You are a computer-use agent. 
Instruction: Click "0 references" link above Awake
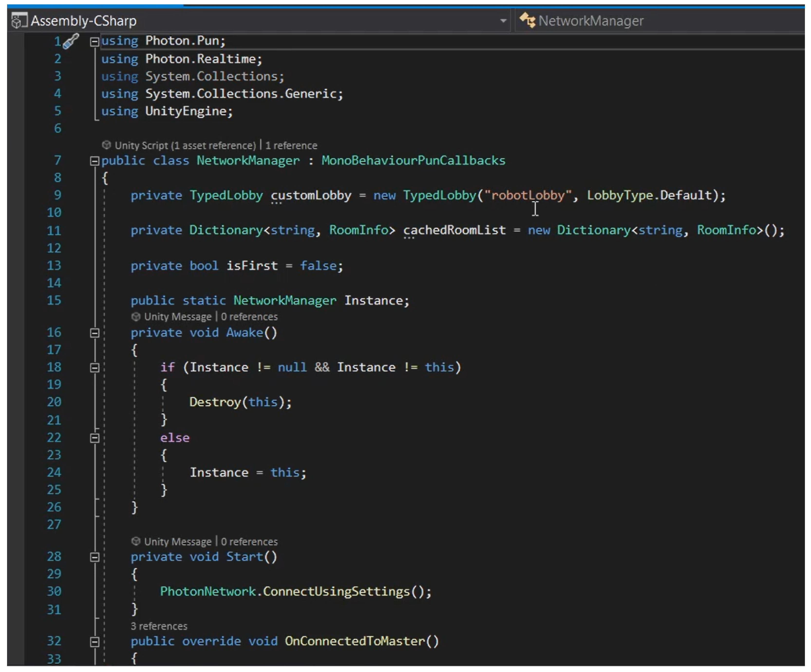249,317
